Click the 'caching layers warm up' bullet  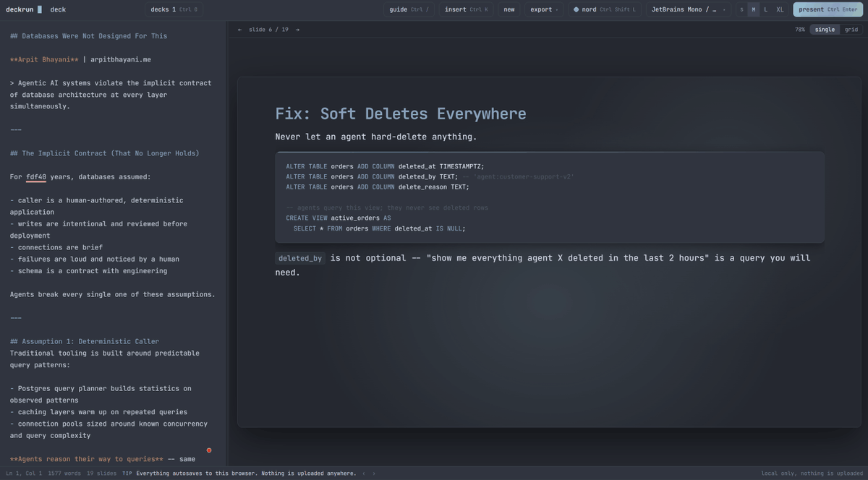coord(98,412)
